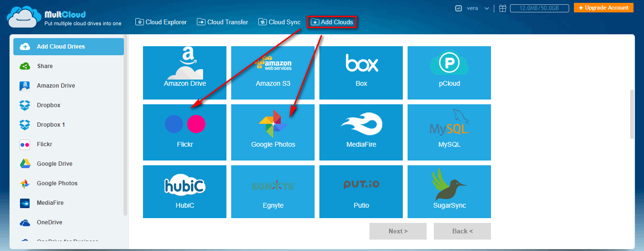Click the MultCloud logo
The height and width of the screenshot is (251, 644).
coord(64,17)
